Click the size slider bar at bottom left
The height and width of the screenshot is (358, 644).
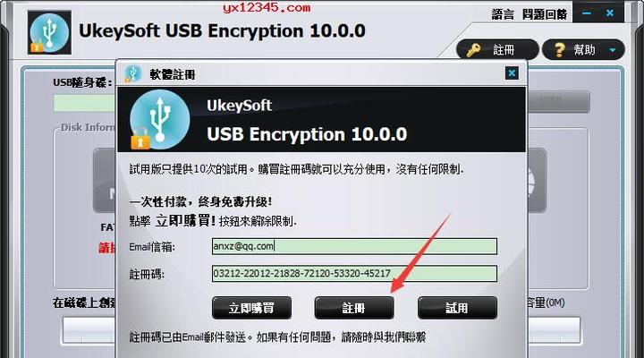89,330
